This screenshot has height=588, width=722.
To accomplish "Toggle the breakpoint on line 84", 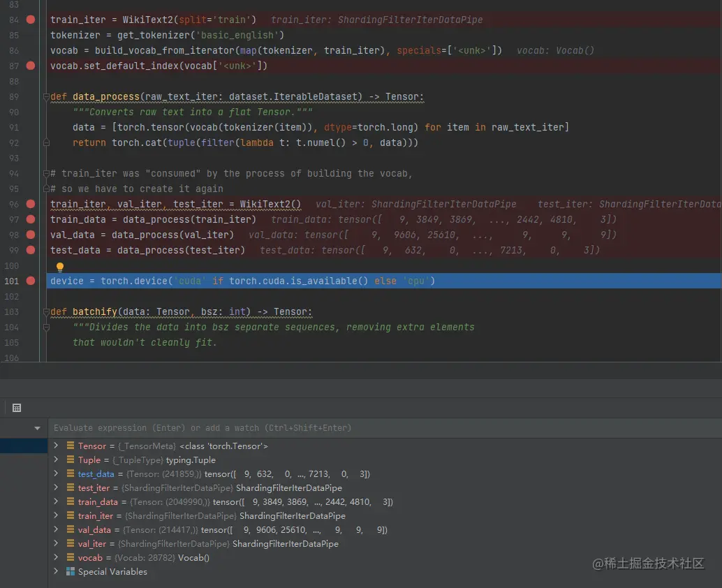I will pyautogui.click(x=31, y=20).
